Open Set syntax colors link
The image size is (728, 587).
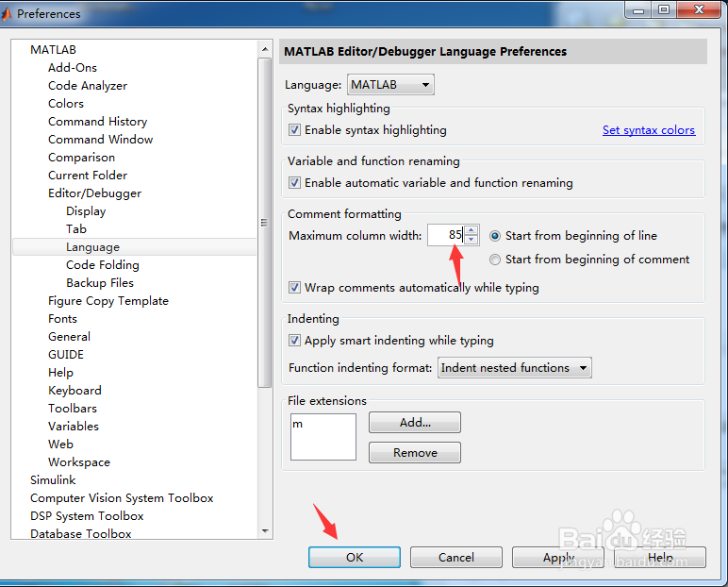649,130
